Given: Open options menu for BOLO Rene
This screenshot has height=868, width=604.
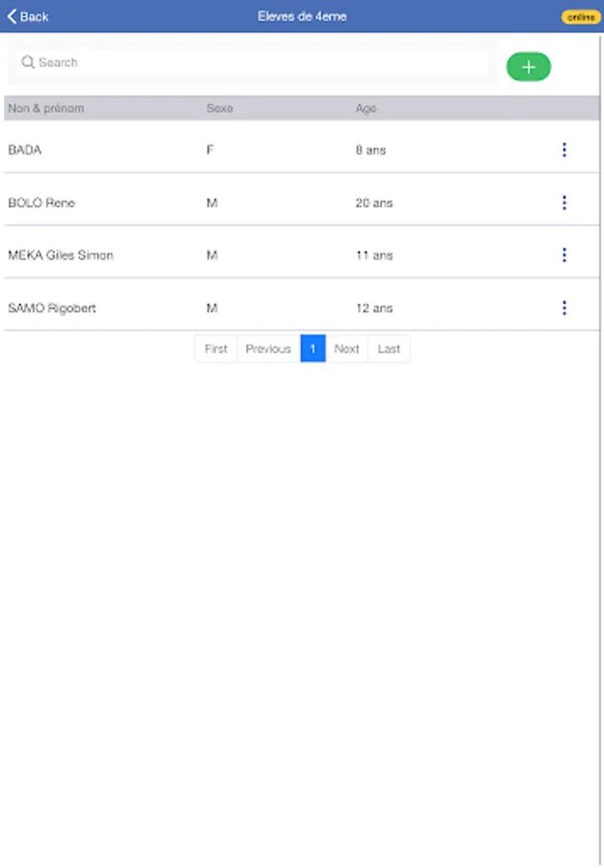Looking at the screenshot, I should click(564, 203).
